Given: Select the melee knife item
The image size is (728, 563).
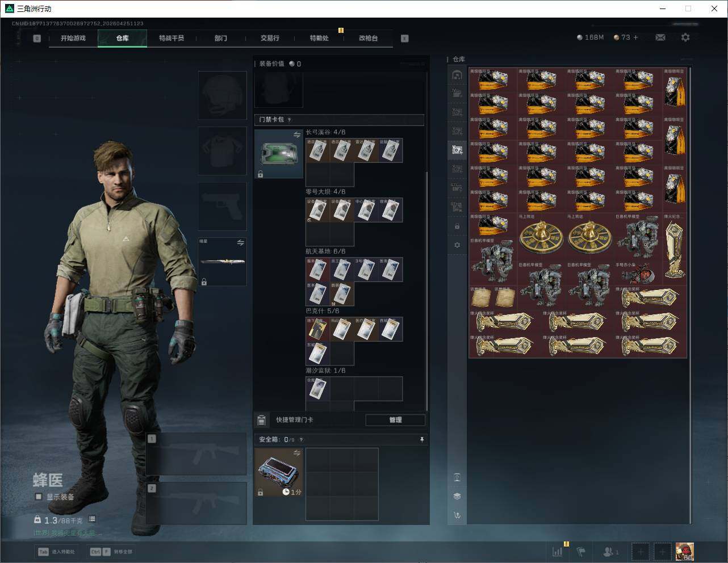Looking at the screenshot, I should pos(223,262).
